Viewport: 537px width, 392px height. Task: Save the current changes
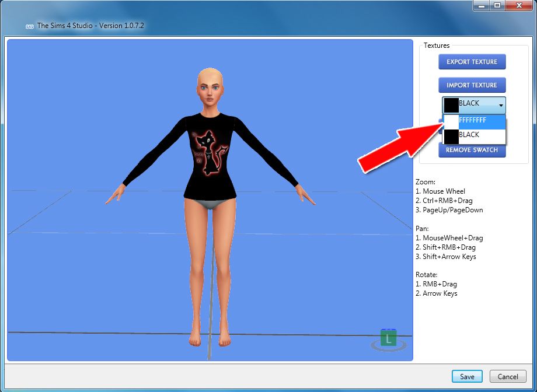(x=467, y=377)
